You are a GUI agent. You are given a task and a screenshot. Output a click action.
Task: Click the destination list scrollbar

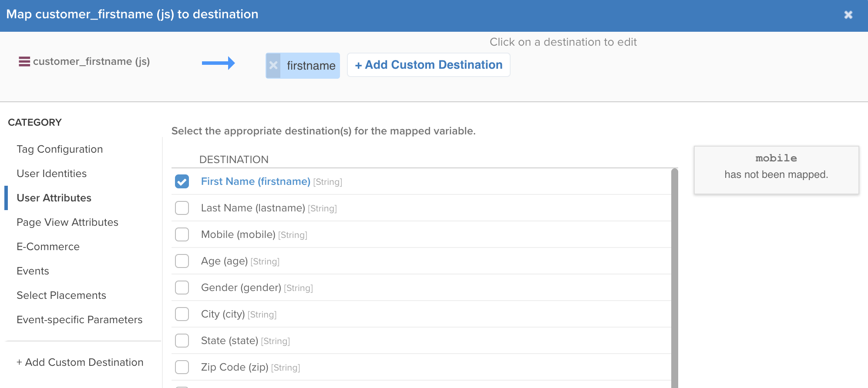tap(674, 278)
